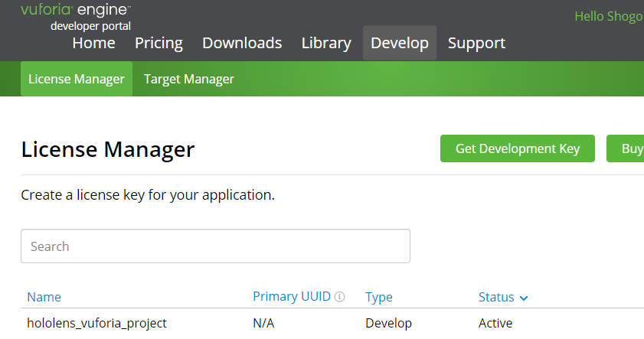Navigate to Downloads
The height and width of the screenshot is (339, 644).
(x=242, y=43)
